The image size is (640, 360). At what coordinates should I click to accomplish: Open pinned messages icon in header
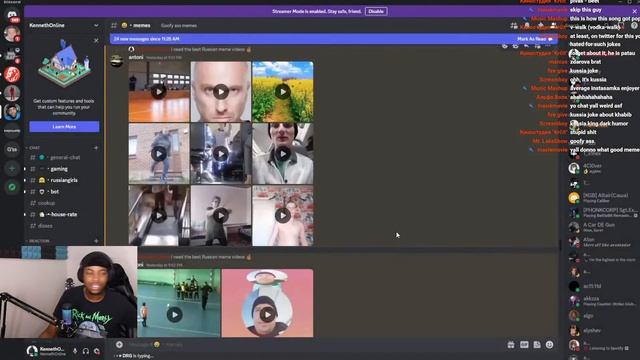tap(540, 26)
